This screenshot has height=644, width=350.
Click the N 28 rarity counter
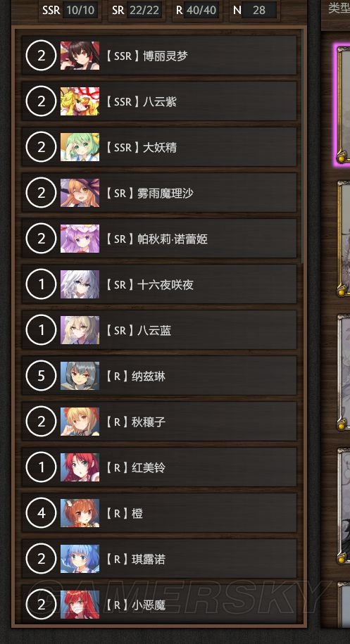(255, 11)
